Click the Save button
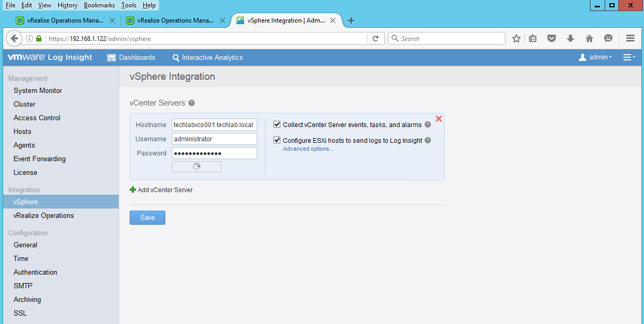Image resolution: width=644 pixels, height=324 pixels. [147, 217]
